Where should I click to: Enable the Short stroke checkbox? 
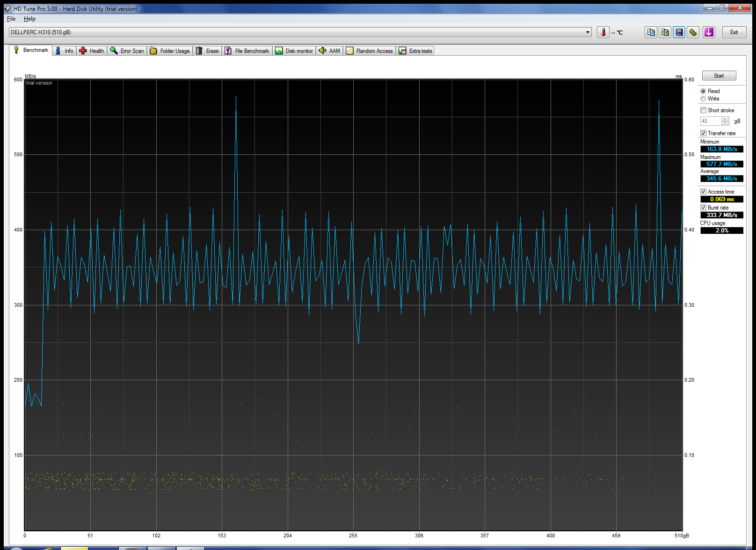coord(703,110)
